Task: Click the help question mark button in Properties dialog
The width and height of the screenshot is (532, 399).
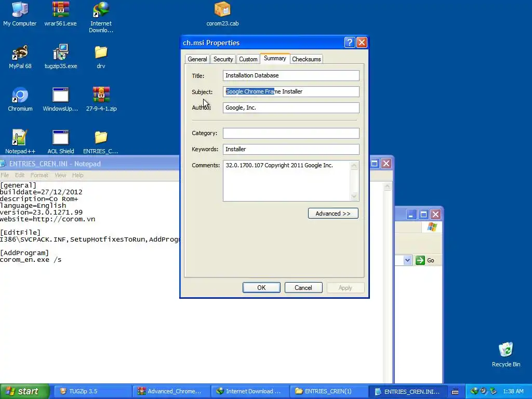Action: 350,43
